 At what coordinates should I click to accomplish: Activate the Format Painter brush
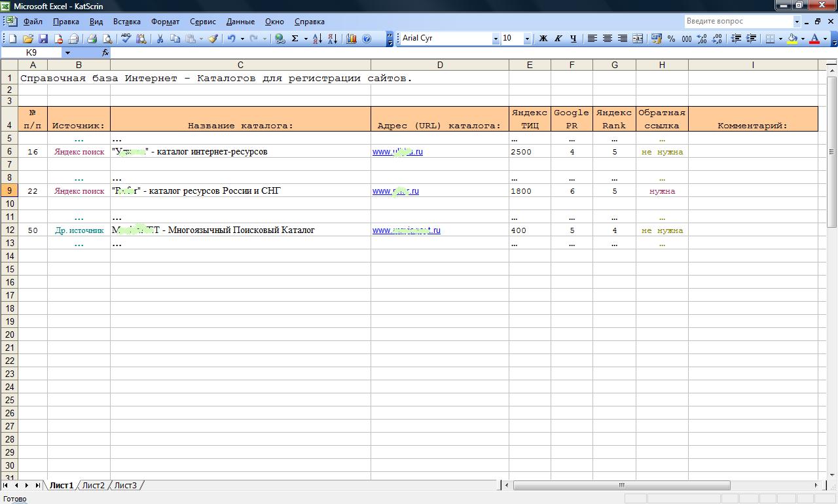click(x=213, y=39)
